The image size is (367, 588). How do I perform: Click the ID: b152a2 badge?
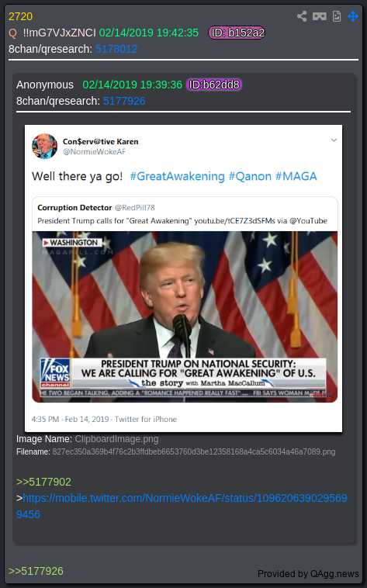(237, 33)
